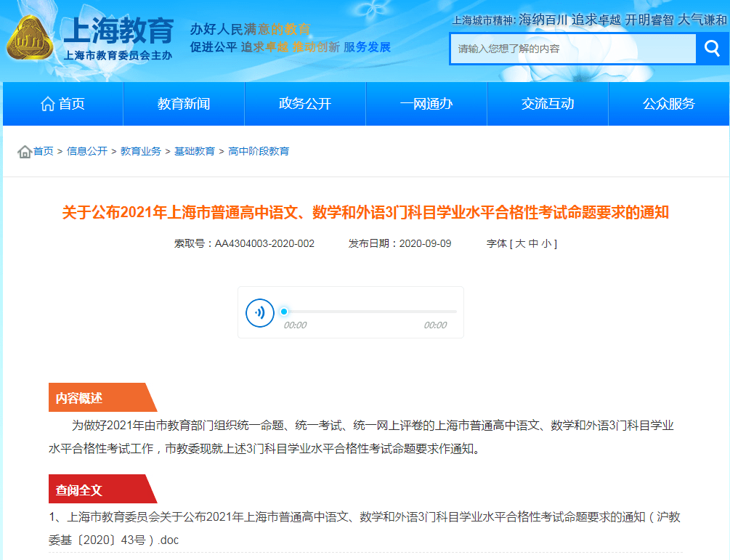
Task: Click the home icon in the breadcrumb
Action: point(25,152)
